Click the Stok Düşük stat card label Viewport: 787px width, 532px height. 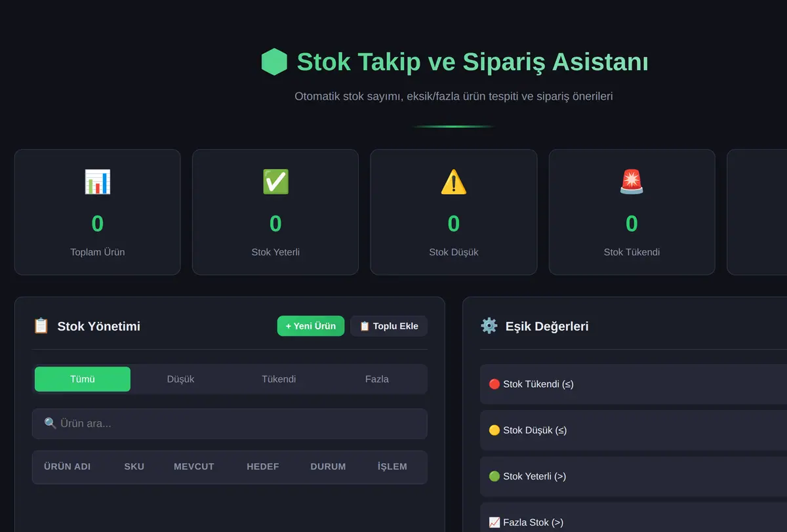coord(454,252)
